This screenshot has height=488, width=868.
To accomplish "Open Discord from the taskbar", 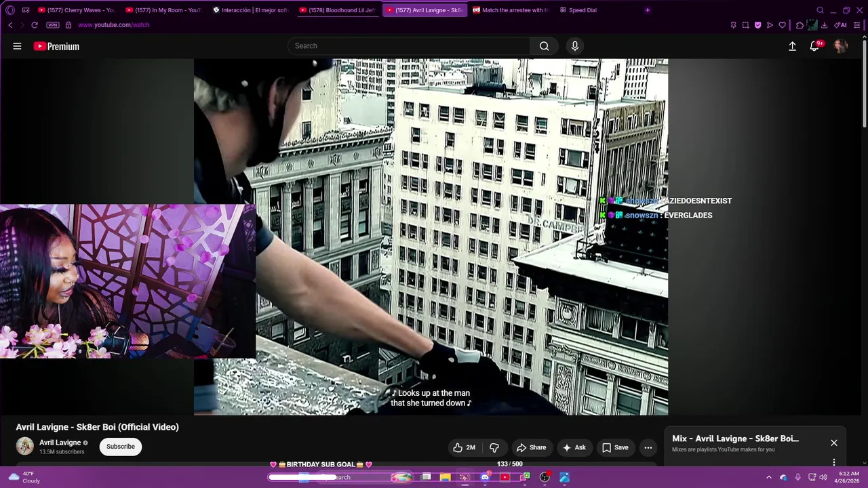I will point(485,477).
